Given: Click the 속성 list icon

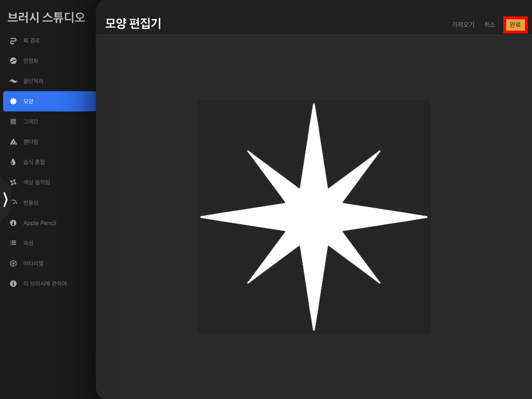Looking at the screenshot, I should (x=13, y=243).
